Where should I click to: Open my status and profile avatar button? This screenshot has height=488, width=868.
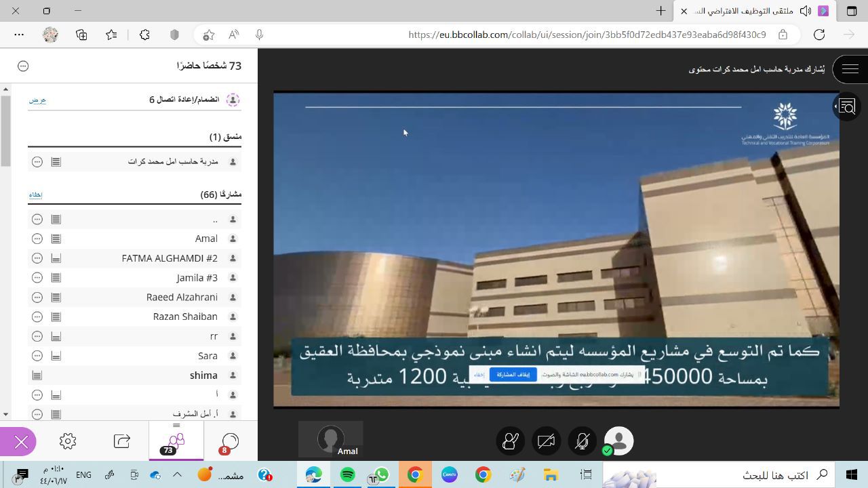618,441
